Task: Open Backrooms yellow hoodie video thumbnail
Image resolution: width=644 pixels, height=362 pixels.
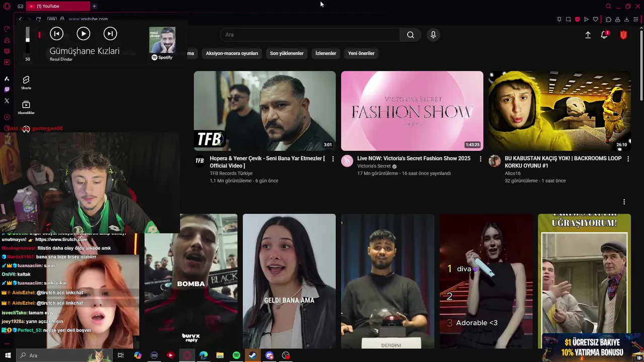Action: [559, 111]
